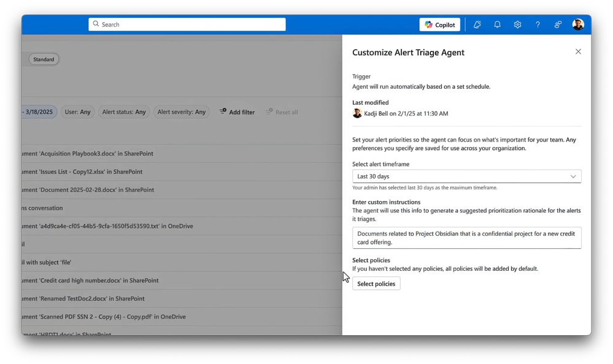This screenshot has width=613, height=364.
Task: Select the 'Credit card high number.docx' row
Action: [x=182, y=281]
